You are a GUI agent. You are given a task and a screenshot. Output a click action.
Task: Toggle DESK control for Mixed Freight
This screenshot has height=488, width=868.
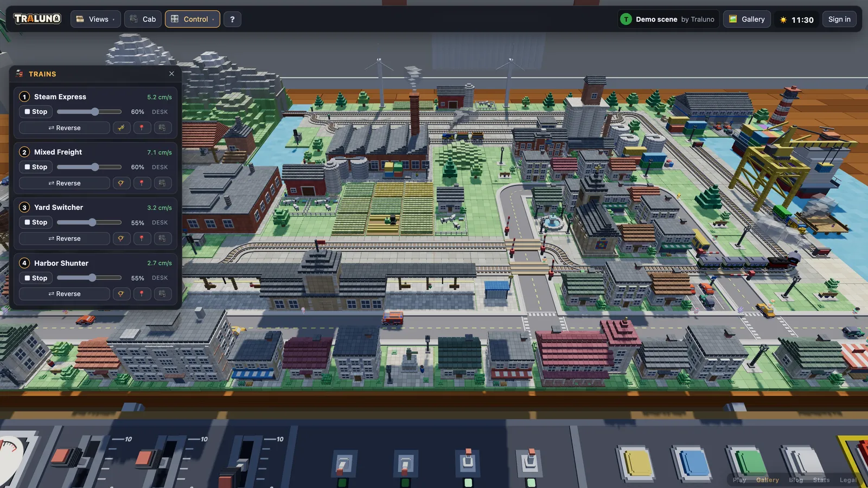(x=160, y=167)
